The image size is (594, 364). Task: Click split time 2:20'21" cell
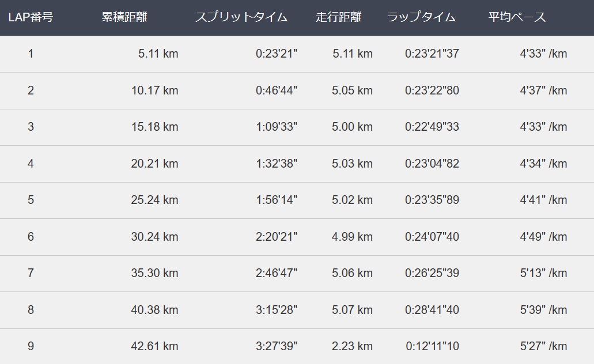[277, 237]
